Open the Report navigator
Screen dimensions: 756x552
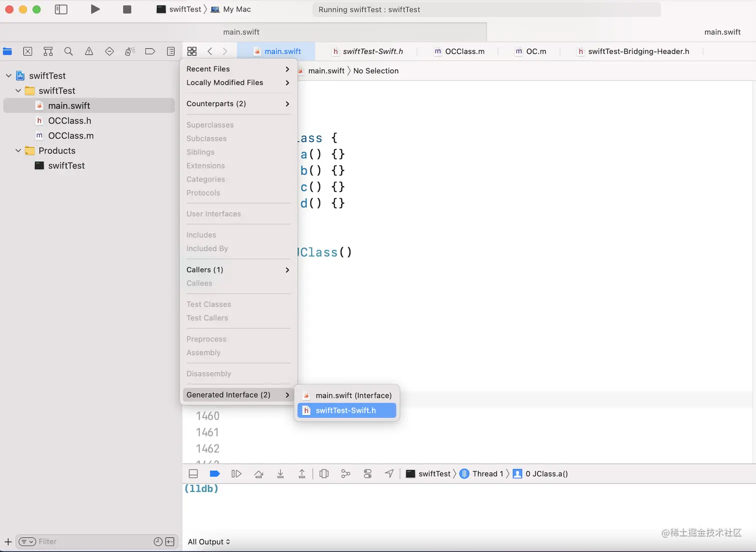tap(171, 51)
